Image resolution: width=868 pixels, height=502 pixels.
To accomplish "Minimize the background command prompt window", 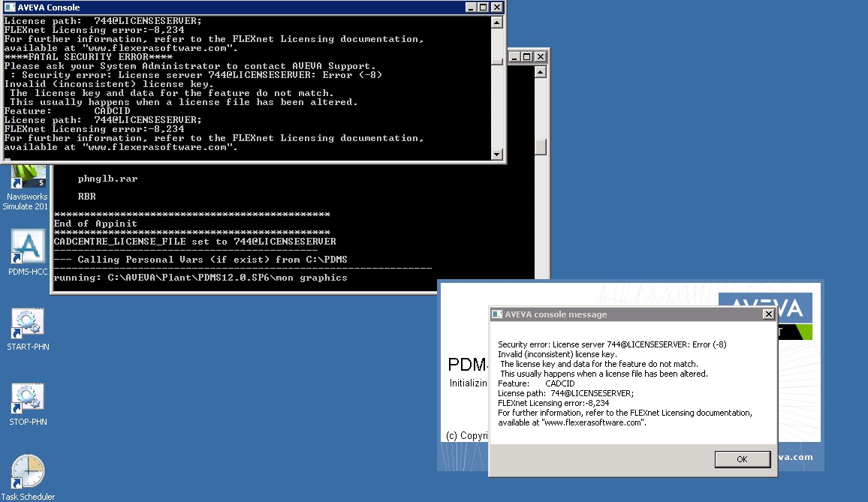I will click(514, 56).
